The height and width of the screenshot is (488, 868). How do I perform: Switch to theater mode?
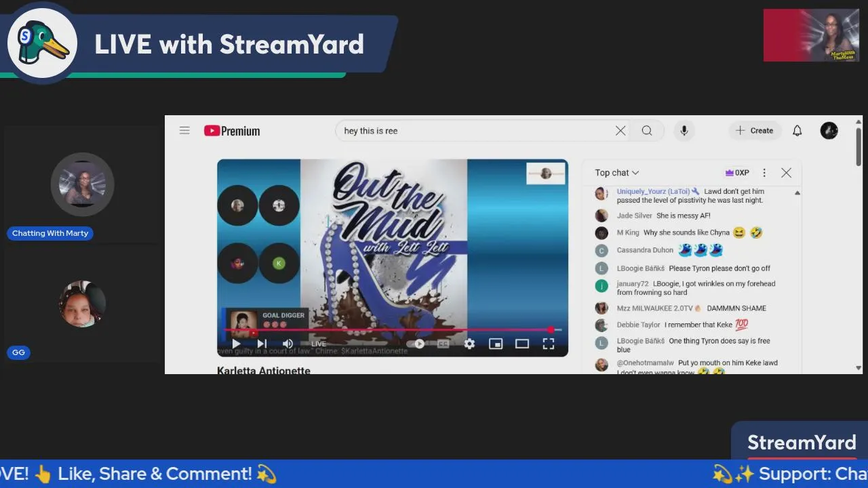[521, 344]
